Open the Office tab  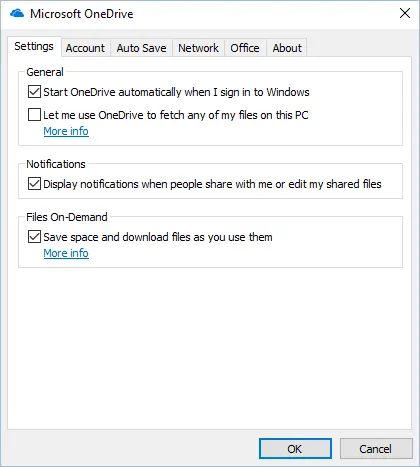coord(245,48)
